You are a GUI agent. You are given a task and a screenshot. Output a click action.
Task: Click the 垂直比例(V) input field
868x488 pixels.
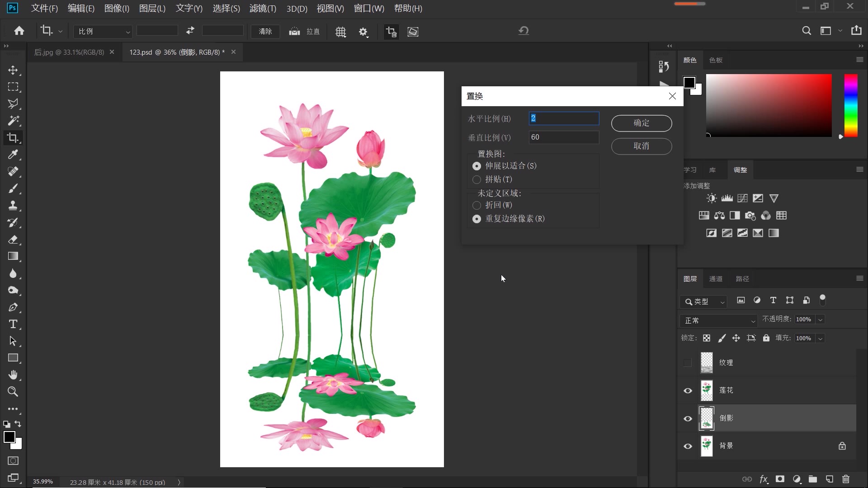coord(563,137)
